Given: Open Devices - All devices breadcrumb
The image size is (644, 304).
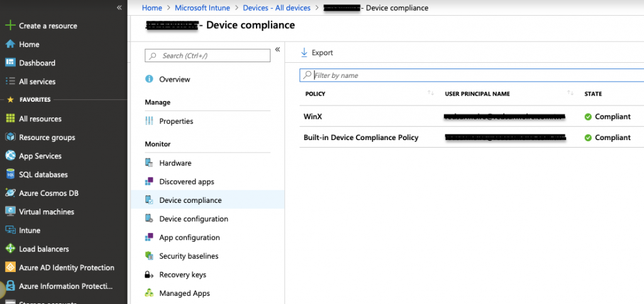Looking at the screenshot, I should 277,8.
